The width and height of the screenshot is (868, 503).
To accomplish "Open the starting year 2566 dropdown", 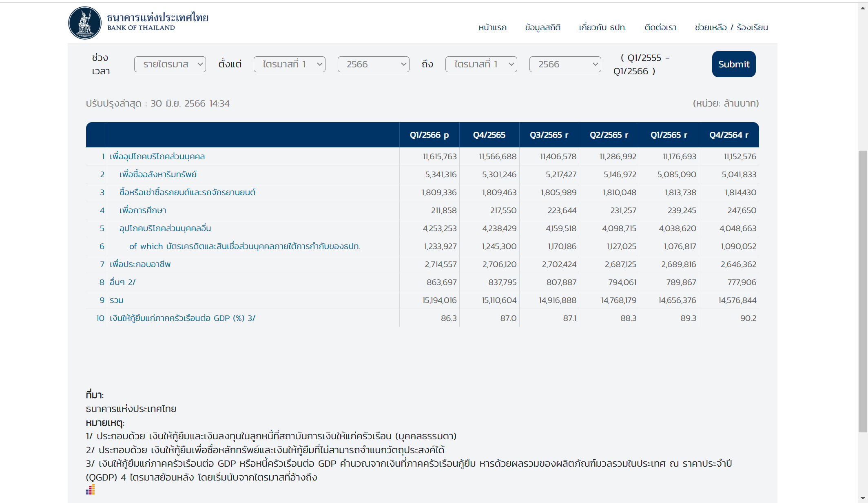I will click(x=373, y=64).
